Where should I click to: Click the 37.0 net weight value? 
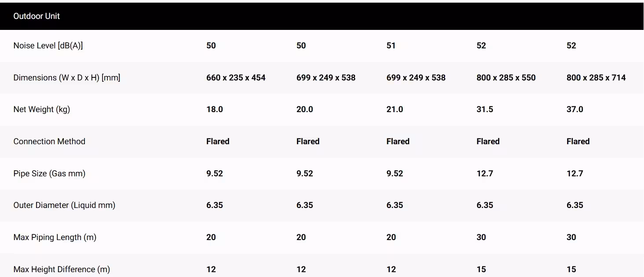575,109
